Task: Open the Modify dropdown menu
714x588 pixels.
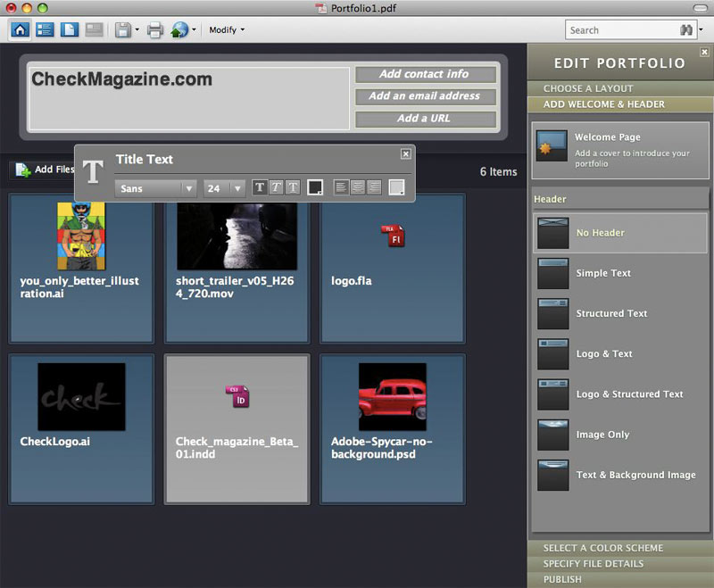Action: pos(227,30)
